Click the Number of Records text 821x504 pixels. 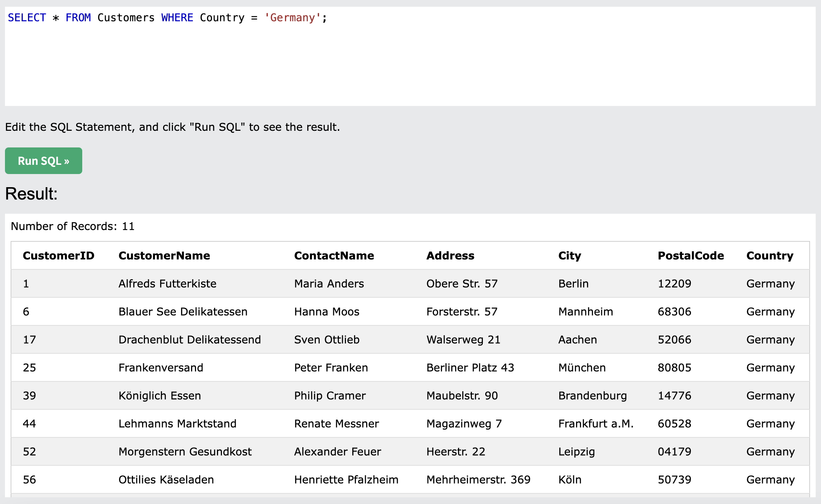click(x=73, y=226)
